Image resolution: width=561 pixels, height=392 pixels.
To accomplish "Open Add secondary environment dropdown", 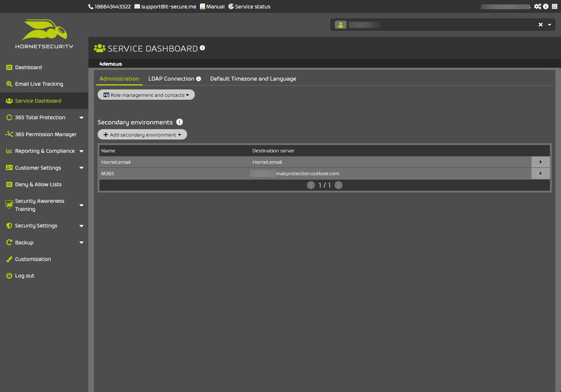I will coord(142,135).
